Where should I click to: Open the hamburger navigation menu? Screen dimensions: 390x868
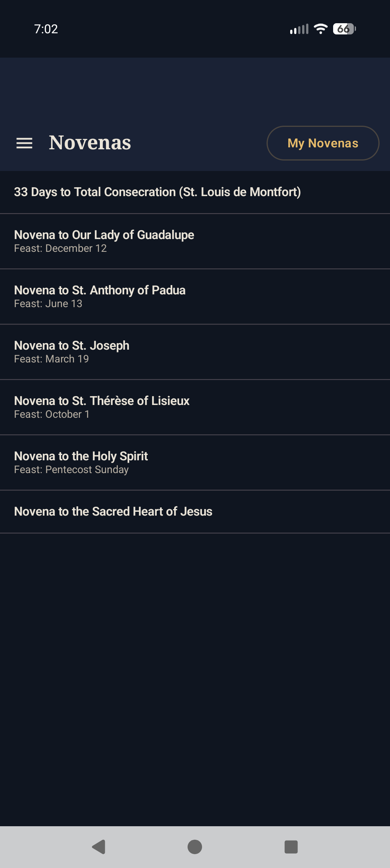pyautogui.click(x=24, y=143)
